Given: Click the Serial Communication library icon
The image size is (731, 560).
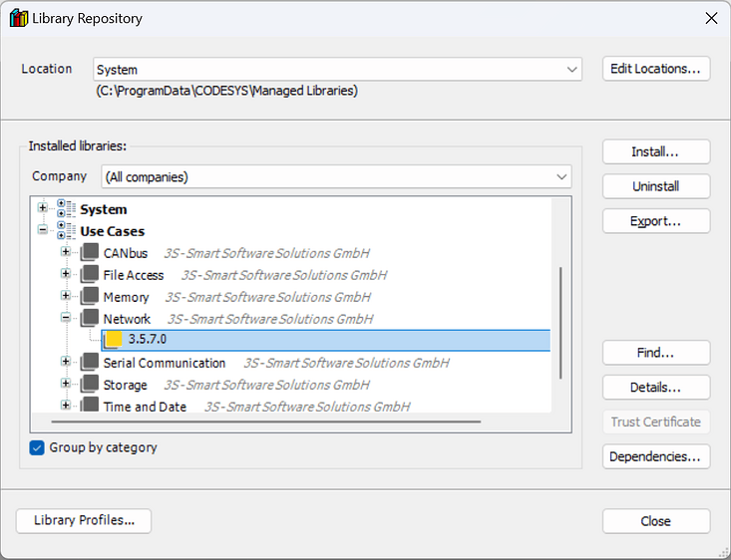Looking at the screenshot, I should [x=90, y=362].
